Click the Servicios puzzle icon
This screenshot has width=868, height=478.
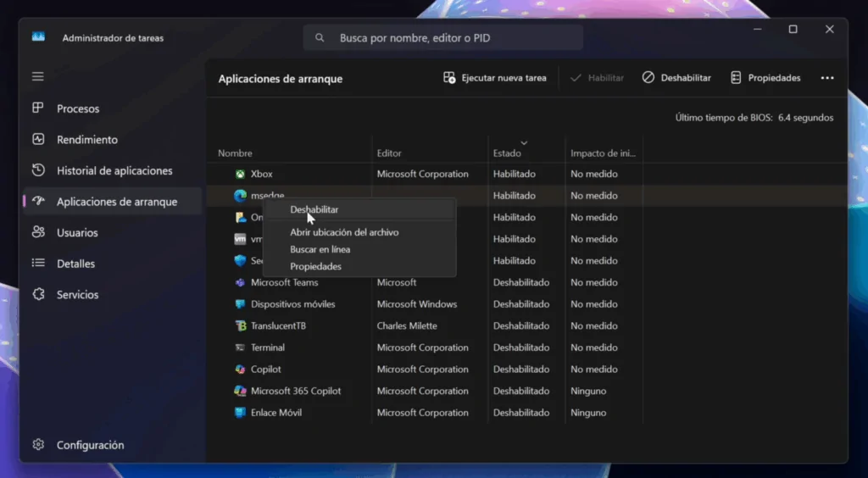pyautogui.click(x=38, y=294)
